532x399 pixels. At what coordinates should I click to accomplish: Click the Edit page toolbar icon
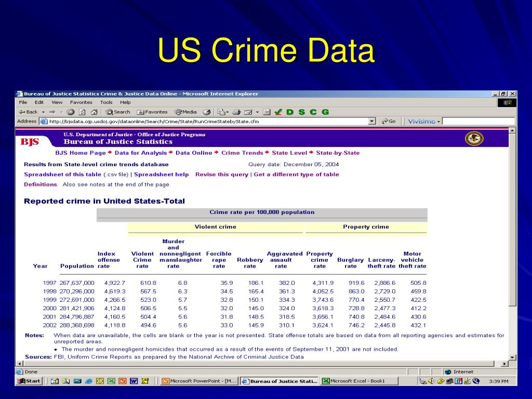pos(248,112)
